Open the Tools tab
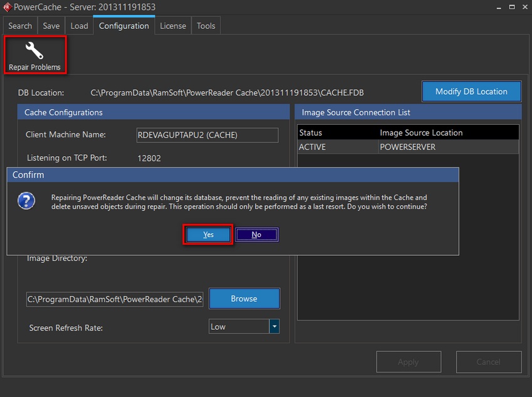532x397 pixels. (x=206, y=26)
